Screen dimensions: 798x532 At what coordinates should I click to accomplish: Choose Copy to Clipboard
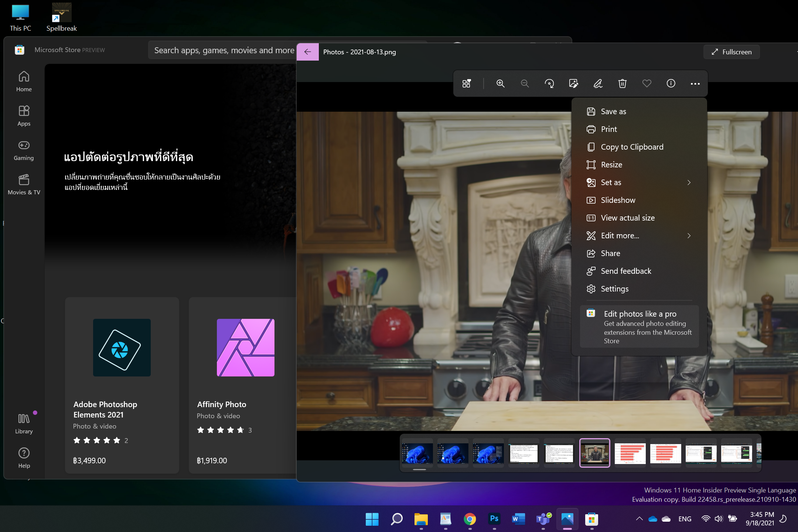639,147
